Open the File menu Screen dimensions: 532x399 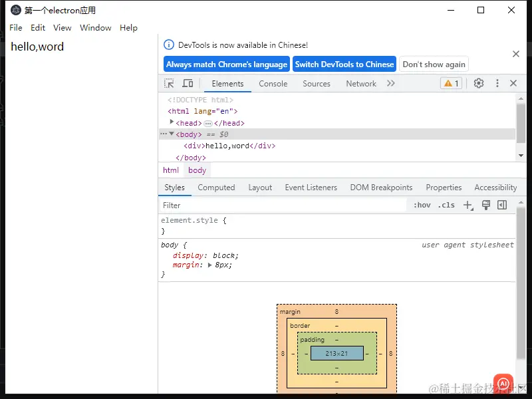coord(16,28)
